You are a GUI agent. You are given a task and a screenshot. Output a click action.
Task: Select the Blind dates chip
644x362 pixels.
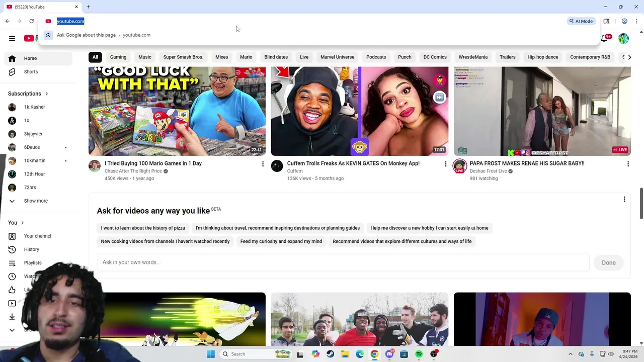point(276,57)
